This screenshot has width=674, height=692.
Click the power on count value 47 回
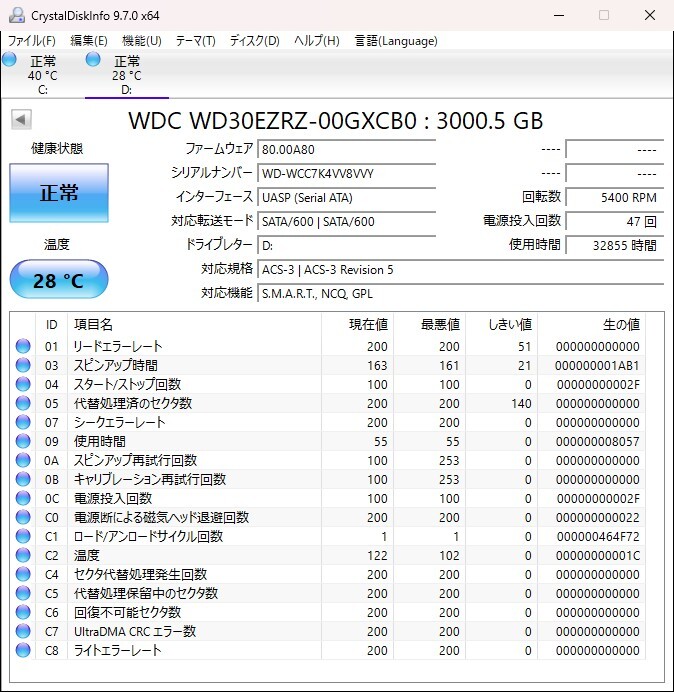[614, 221]
